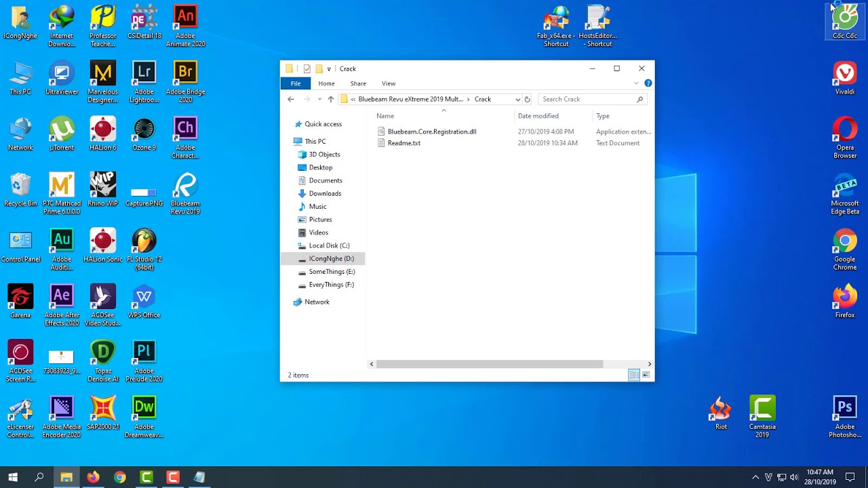Switch to Large icons view button
Viewport: 868px width, 488px height.
click(646, 375)
